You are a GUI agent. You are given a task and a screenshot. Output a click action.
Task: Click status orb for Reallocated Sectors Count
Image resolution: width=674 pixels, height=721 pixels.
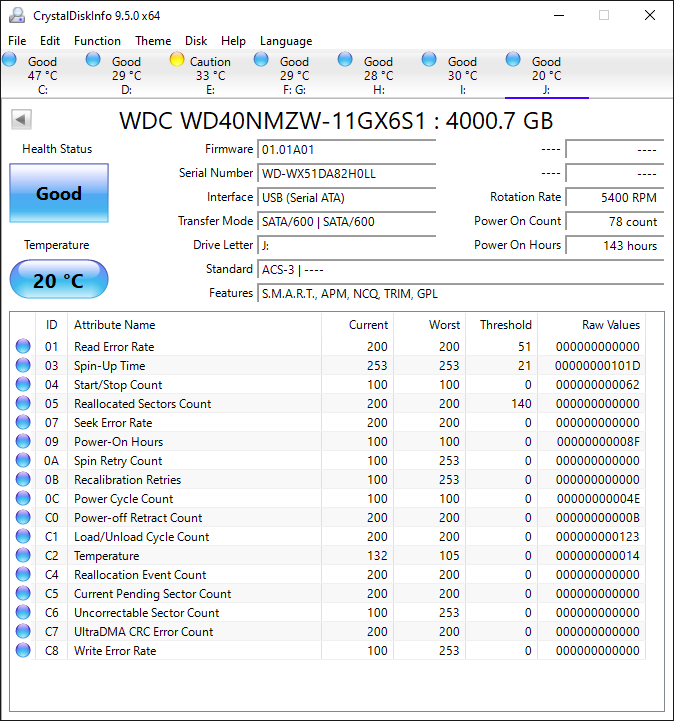pyautogui.click(x=23, y=403)
